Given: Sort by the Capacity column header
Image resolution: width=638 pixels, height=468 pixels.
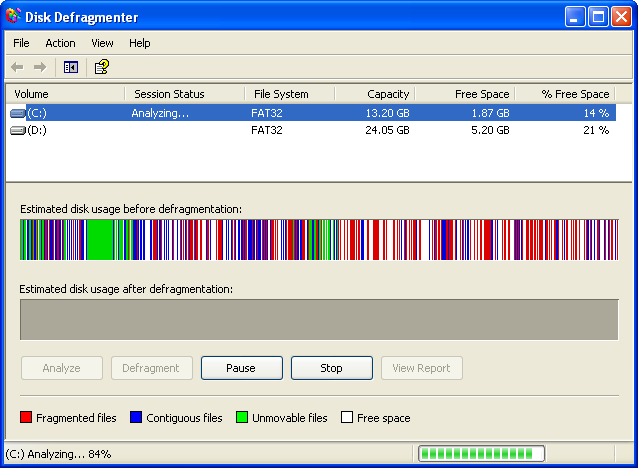Looking at the screenshot, I should point(375,94).
